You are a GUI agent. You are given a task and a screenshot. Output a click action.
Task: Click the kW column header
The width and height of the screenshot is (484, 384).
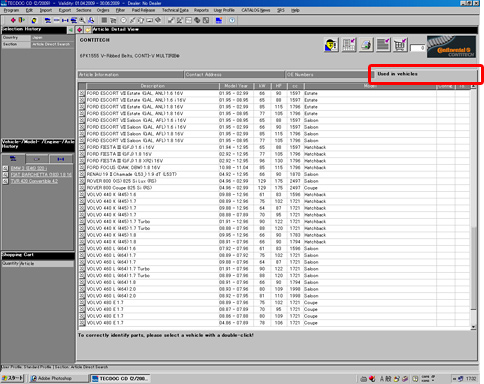[x=262, y=86]
